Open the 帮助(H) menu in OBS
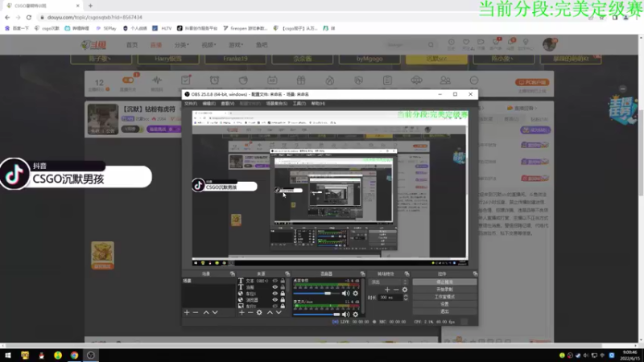Screen dimensions: 644x362 coord(318,104)
